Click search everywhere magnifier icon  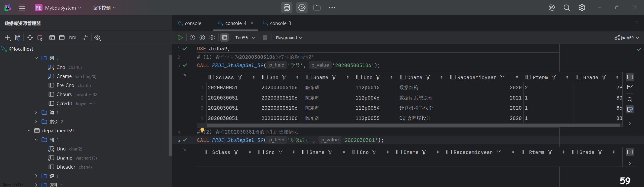[567, 8]
